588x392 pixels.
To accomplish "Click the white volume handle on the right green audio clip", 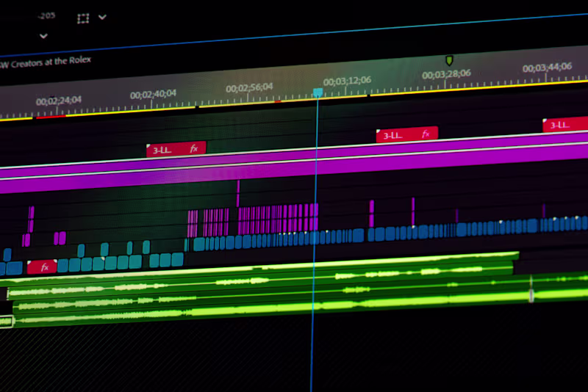I will [531, 294].
